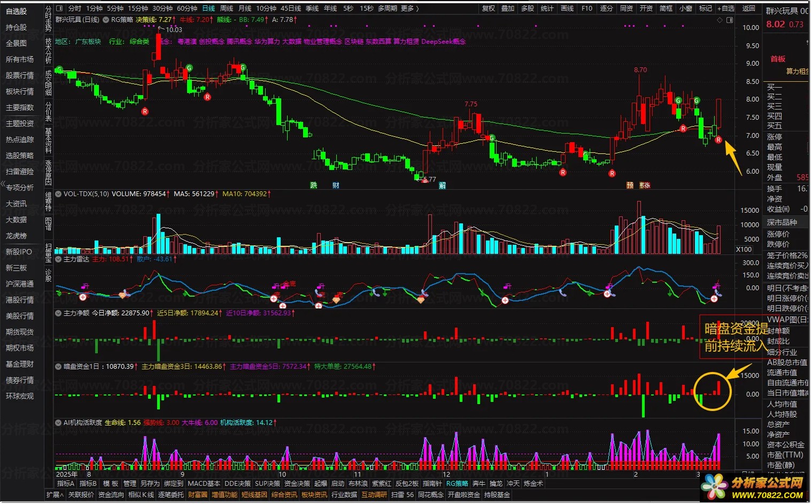Select the 基本资料 vertical tab
This screenshot has width=812, height=504.
point(49,141)
